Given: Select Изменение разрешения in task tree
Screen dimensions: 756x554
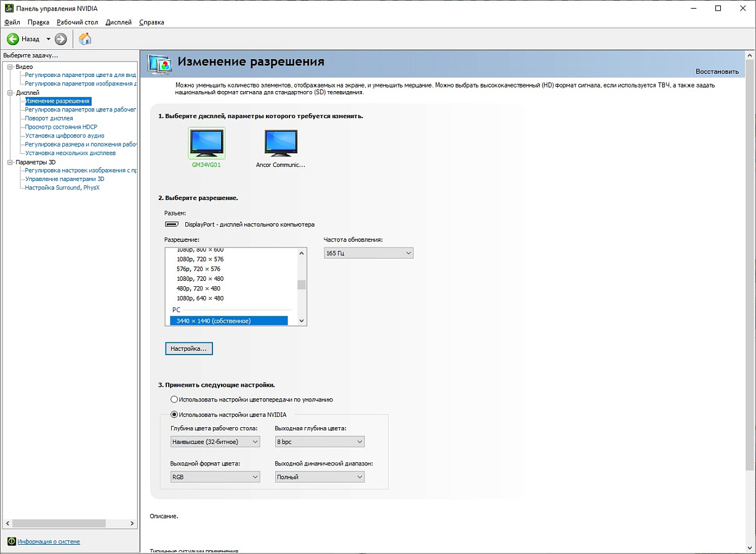Looking at the screenshot, I should pos(58,101).
